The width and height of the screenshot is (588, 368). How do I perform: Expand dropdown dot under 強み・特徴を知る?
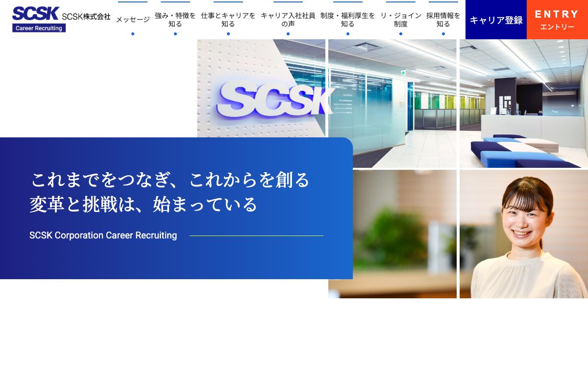[175, 34]
